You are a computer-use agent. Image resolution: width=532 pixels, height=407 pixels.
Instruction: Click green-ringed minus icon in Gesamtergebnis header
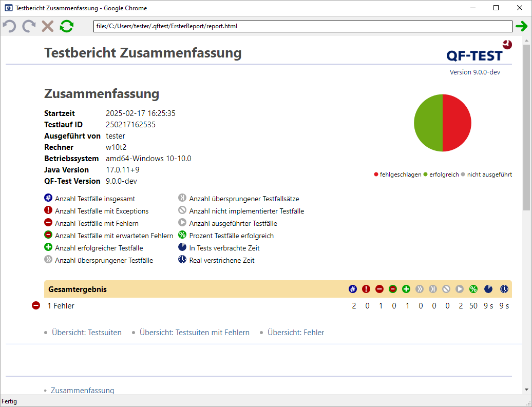(x=392, y=289)
